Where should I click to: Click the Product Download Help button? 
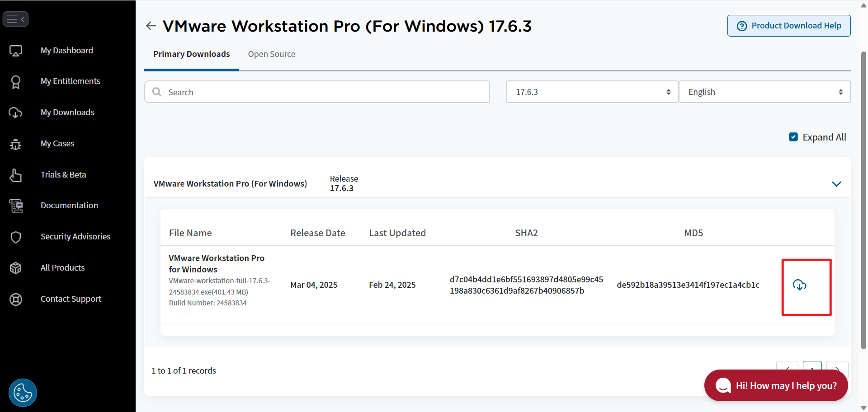tap(789, 26)
